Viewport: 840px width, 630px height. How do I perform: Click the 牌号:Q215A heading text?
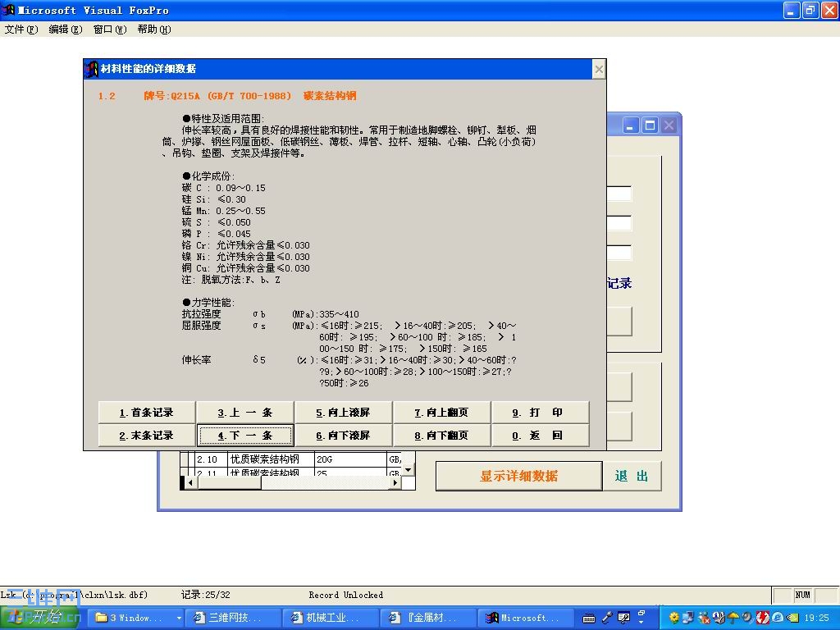217,96
